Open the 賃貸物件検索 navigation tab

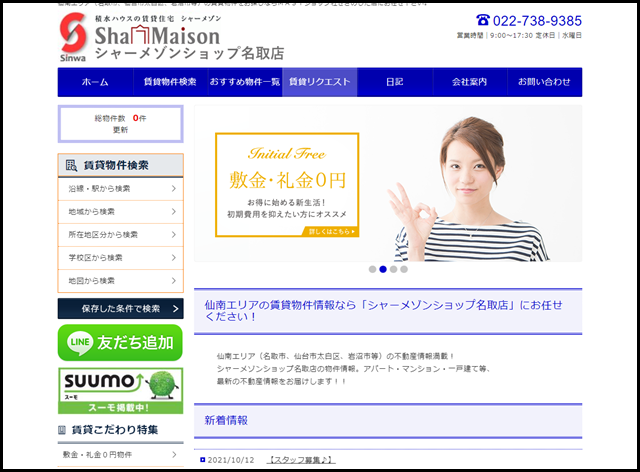[170, 82]
